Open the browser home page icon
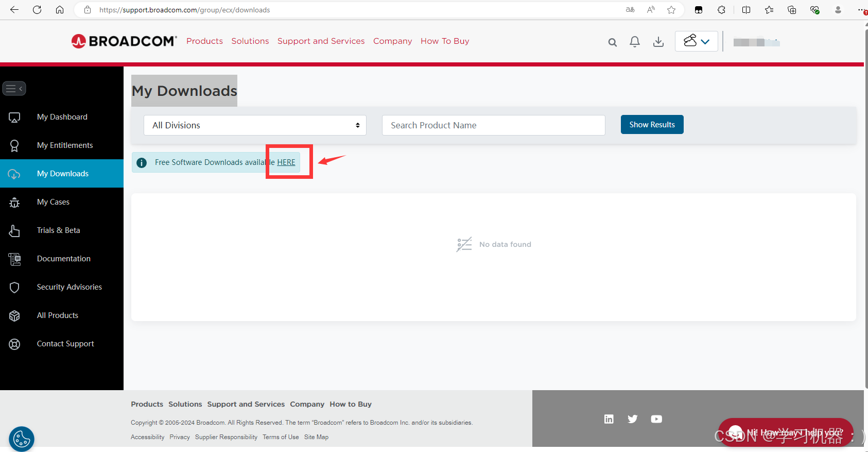This screenshot has width=868, height=452. (x=60, y=10)
